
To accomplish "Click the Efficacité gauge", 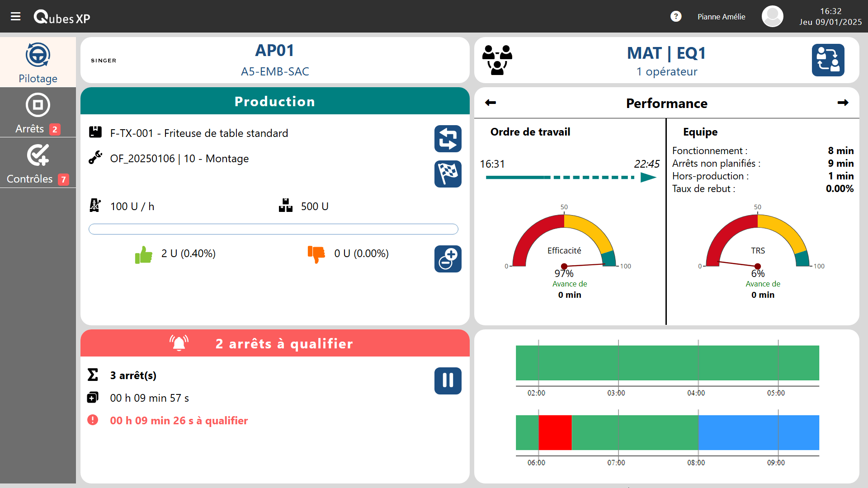I will [x=564, y=244].
